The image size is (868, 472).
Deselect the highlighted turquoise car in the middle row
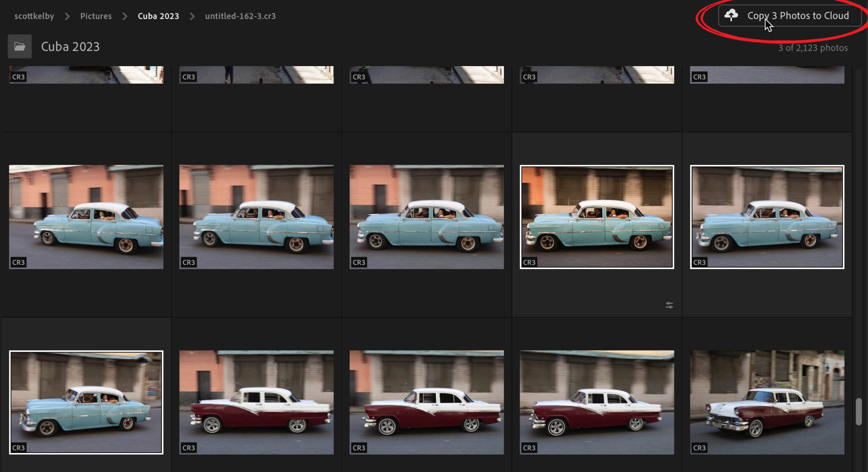pyautogui.click(x=596, y=216)
